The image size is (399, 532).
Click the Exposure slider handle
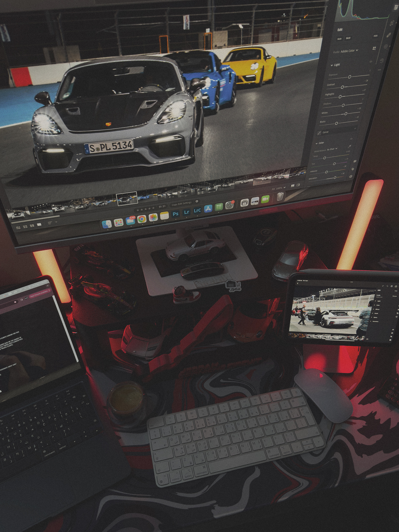(349, 77)
